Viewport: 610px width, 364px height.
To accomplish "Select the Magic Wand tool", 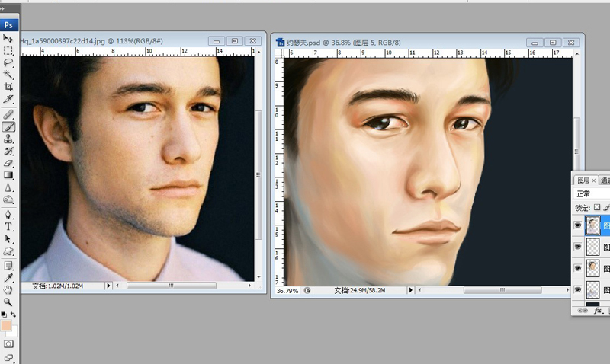I will click(8, 75).
